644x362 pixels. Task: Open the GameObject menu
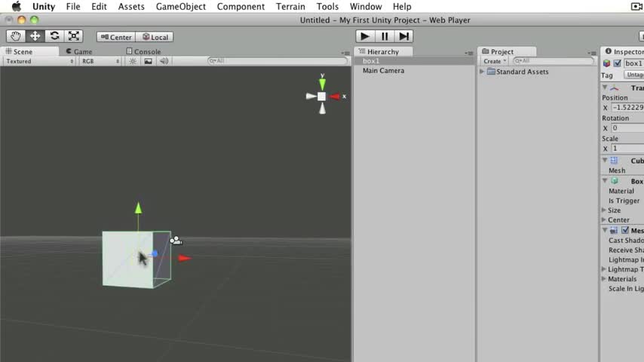(x=181, y=7)
